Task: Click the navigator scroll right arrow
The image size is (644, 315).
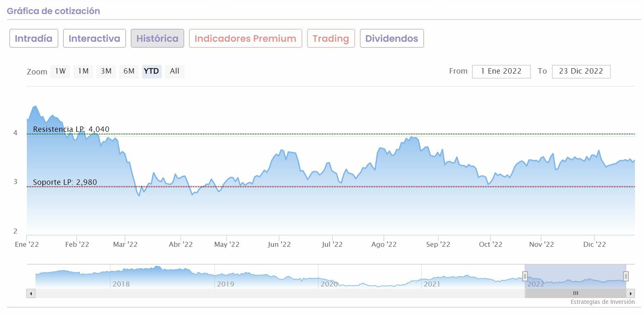Action: point(630,294)
